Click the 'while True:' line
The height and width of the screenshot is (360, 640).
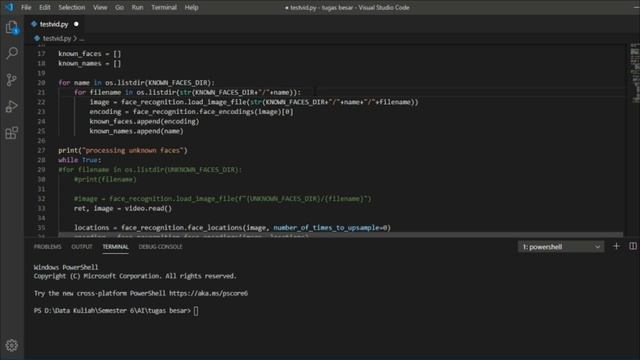(80, 160)
